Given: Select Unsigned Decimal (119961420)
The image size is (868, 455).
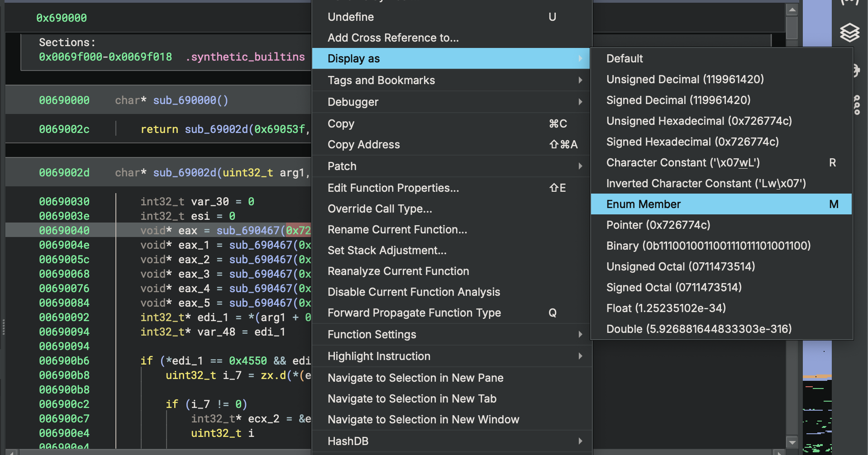Looking at the screenshot, I should [x=721, y=79].
